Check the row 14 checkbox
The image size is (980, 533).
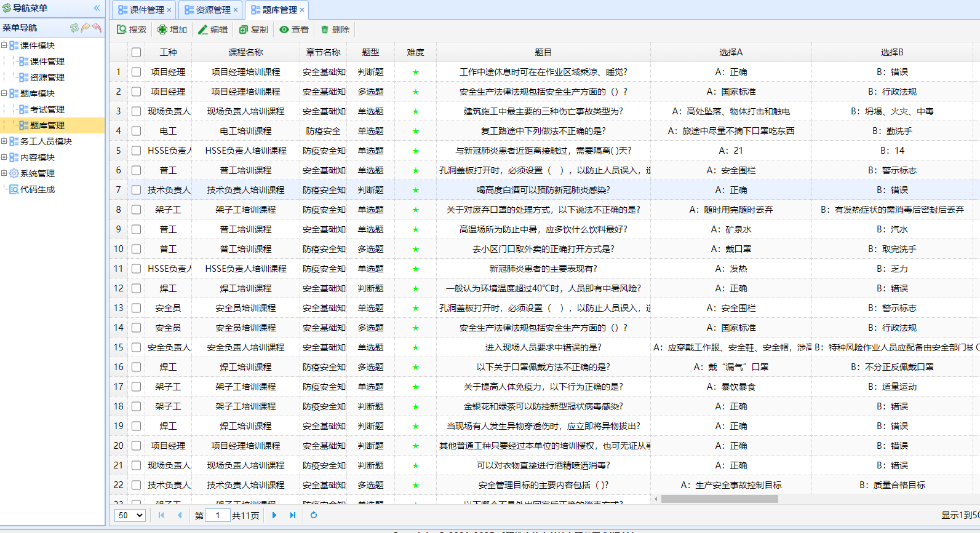coord(136,328)
